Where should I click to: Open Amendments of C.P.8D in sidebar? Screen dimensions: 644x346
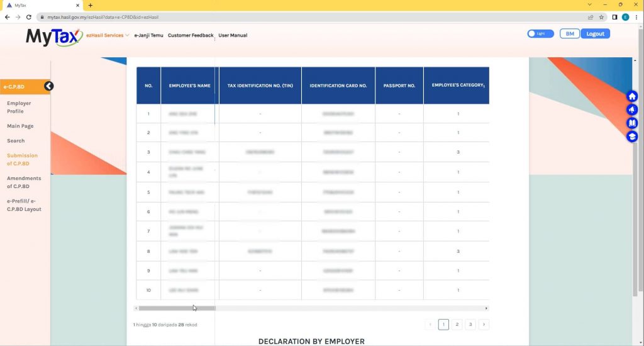[x=24, y=182]
